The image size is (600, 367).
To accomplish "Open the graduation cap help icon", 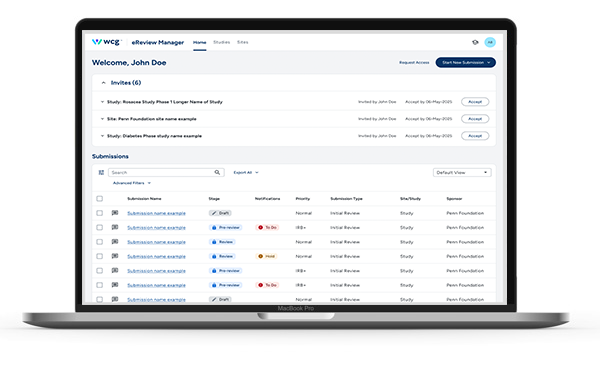I will (x=475, y=42).
